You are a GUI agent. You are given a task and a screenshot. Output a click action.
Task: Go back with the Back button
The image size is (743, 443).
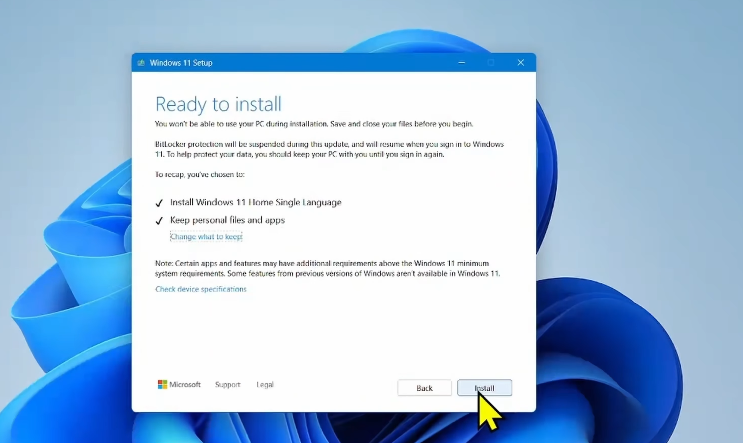425,388
